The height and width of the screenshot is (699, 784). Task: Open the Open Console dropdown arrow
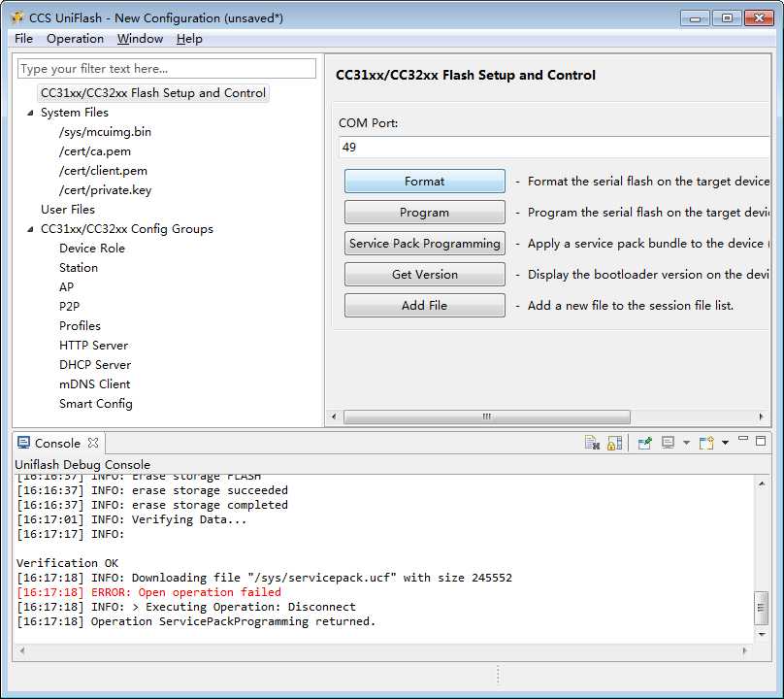coord(725,443)
